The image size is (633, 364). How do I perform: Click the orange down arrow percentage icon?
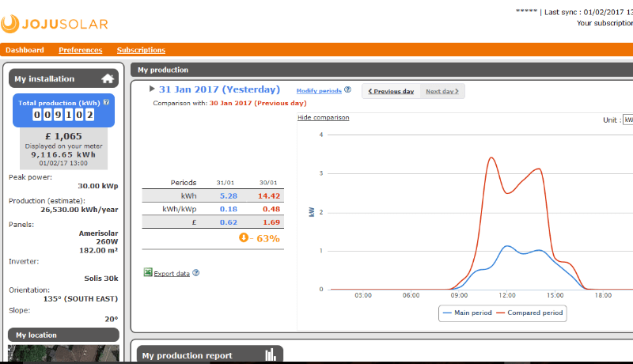242,237
